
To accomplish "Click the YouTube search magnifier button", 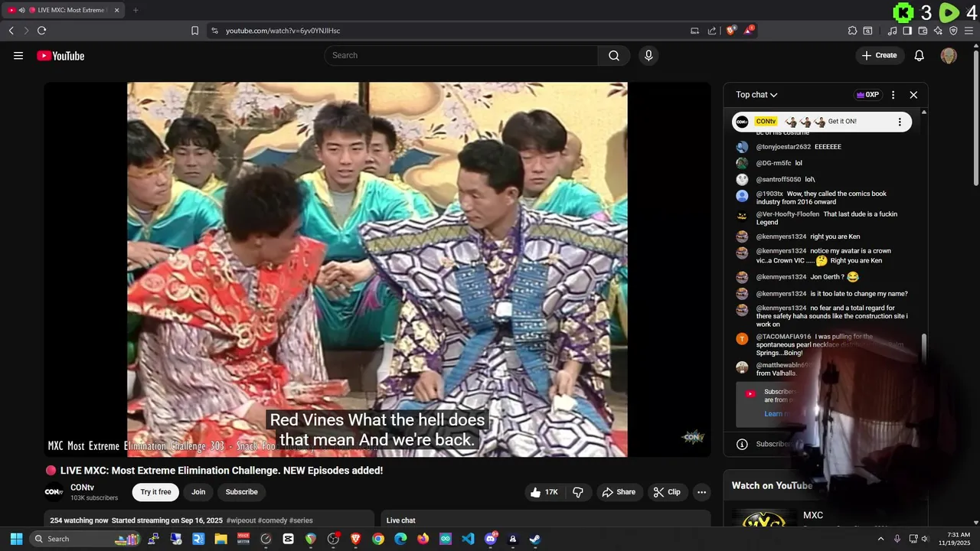I will 614,55.
